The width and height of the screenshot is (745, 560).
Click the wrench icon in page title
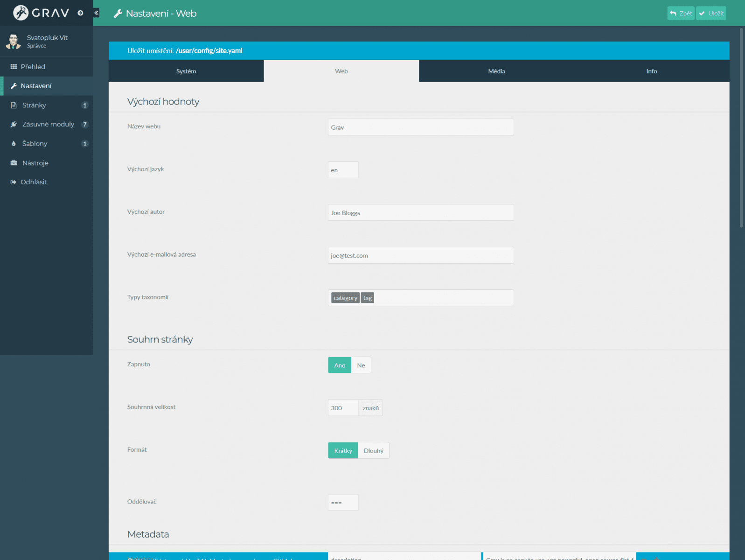click(118, 14)
